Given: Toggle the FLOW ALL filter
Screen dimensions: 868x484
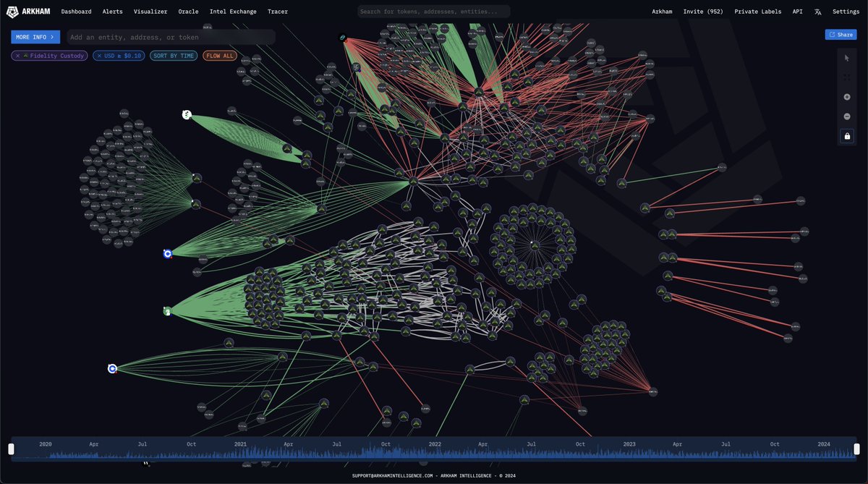Looking at the screenshot, I should click(x=219, y=56).
